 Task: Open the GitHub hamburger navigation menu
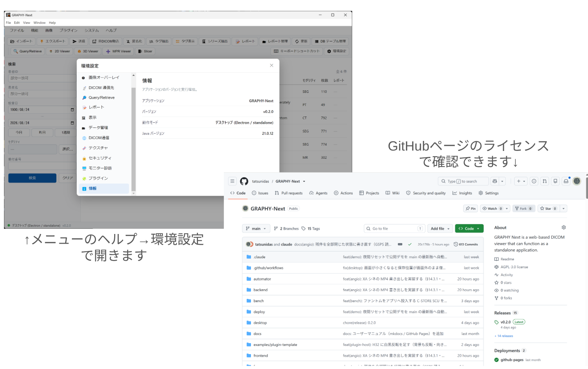(x=232, y=181)
